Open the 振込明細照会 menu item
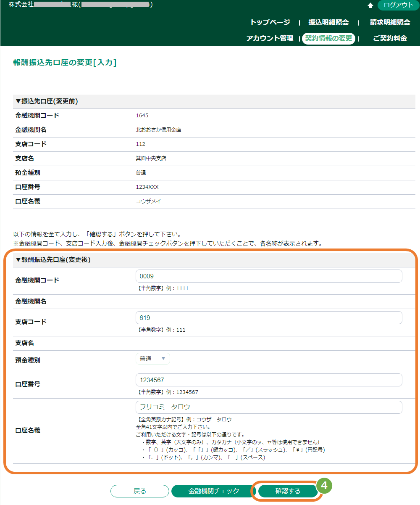Image resolution: width=420 pixels, height=505 pixels. [x=328, y=22]
